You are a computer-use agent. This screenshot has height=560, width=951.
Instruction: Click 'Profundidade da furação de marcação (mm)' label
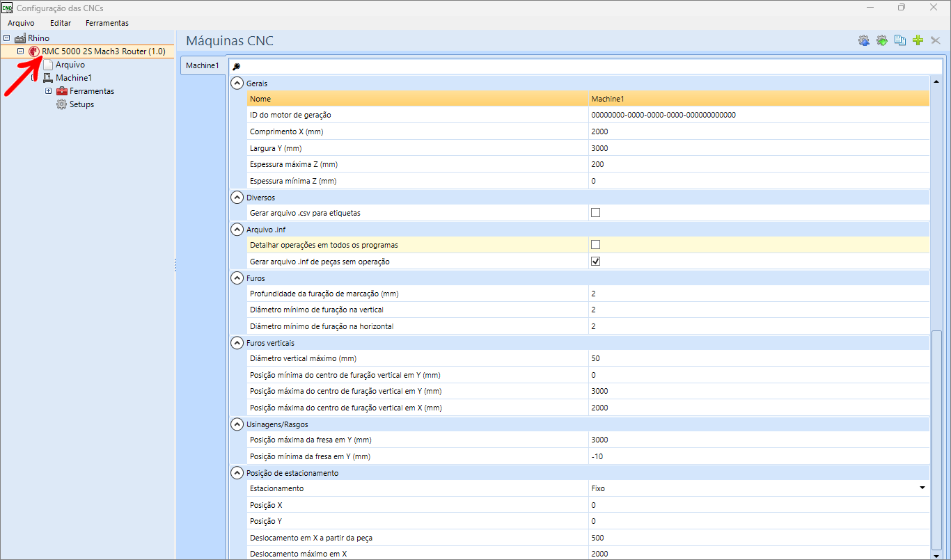[x=324, y=294]
